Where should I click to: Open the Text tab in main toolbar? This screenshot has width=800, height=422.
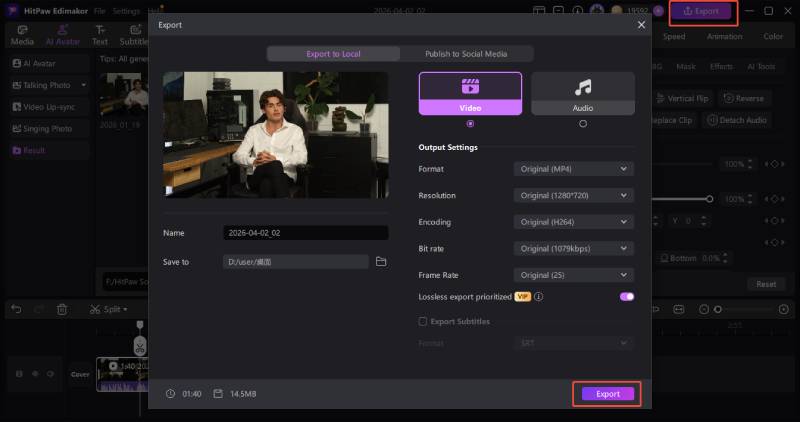[100, 36]
